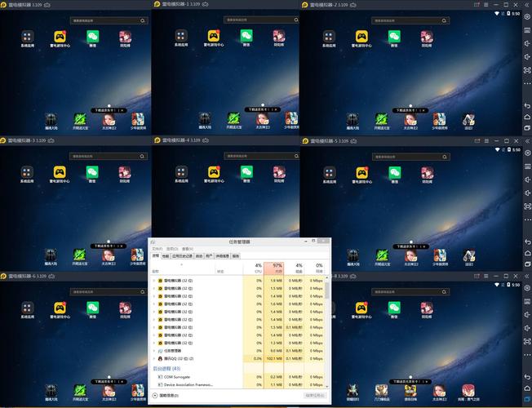Open WeChat in the first 雷电模拟器 window

point(93,37)
